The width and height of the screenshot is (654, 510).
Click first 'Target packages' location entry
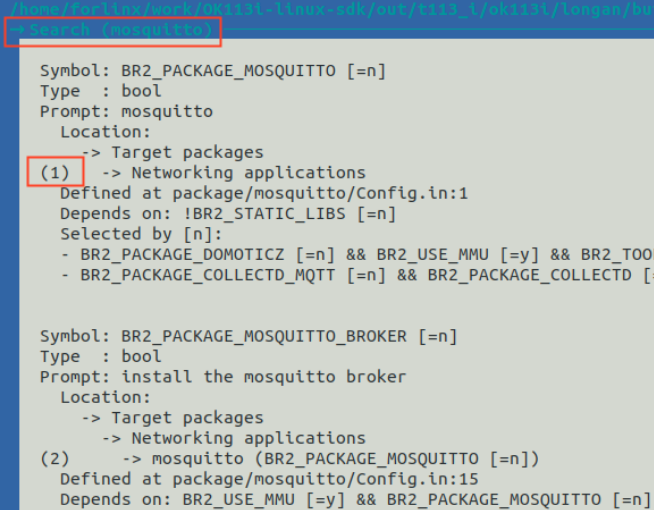point(173,153)
